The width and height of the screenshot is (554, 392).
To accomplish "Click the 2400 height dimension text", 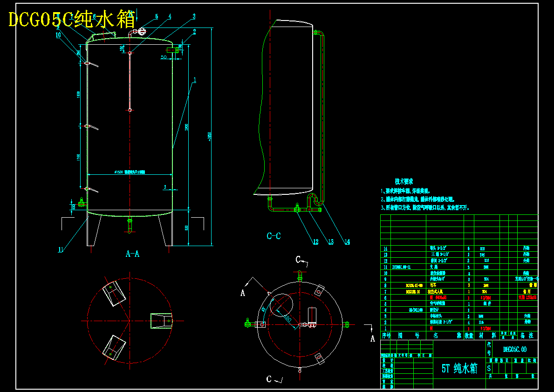I will coord(186,127).
